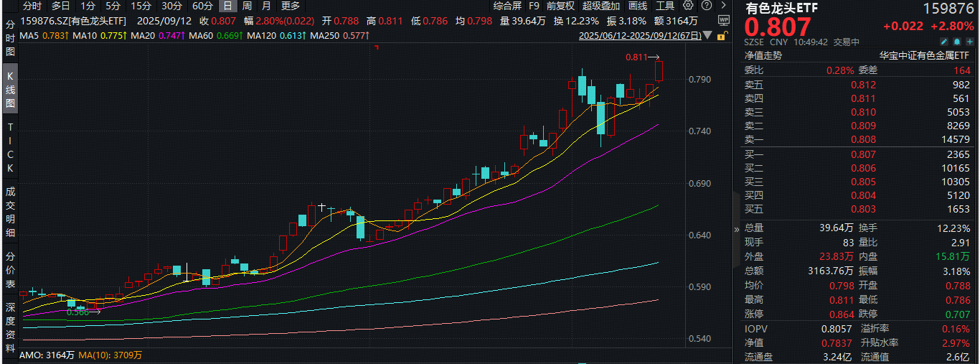This screenshot has width=980, height=364.
Task: Collapse the side quote panel with double chevron
Action: (737, 230)
